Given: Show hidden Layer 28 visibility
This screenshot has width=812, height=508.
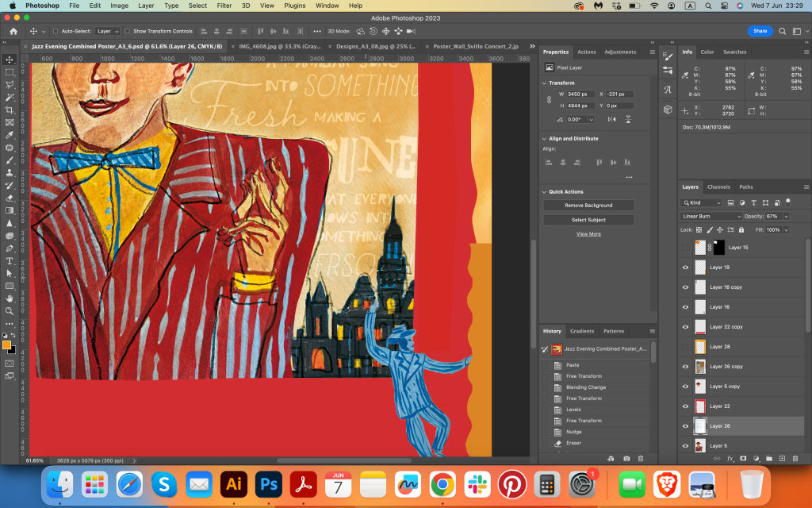Looking at the screenshot, I should [x=686, y=346].
